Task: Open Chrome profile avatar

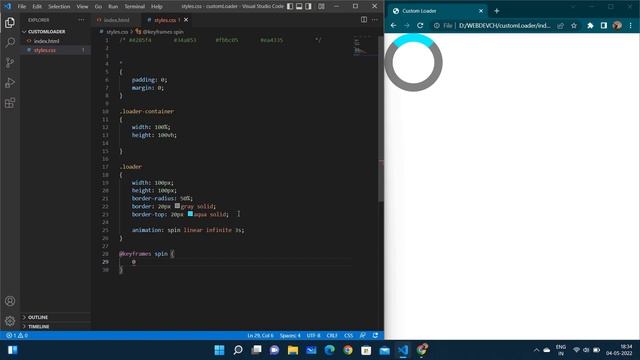Action: point(617,25)
